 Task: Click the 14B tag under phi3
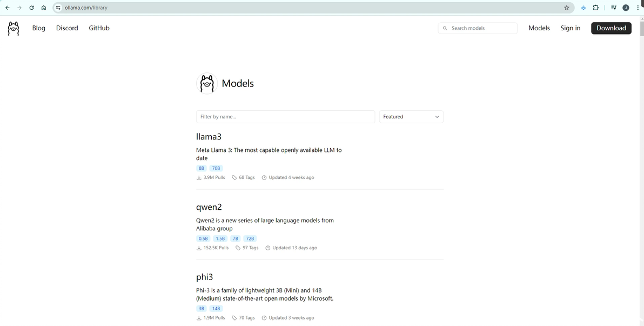pos(216,308)
